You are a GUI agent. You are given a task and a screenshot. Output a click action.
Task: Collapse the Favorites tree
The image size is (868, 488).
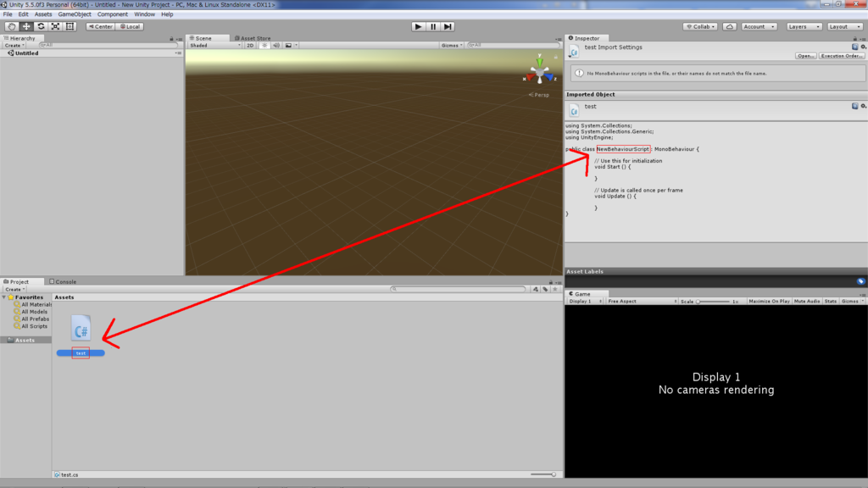[x=4, y=297]
